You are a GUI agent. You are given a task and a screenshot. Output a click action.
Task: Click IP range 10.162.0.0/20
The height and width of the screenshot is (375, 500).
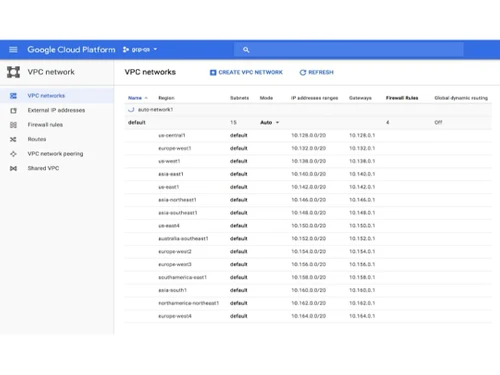click(309, 303)
